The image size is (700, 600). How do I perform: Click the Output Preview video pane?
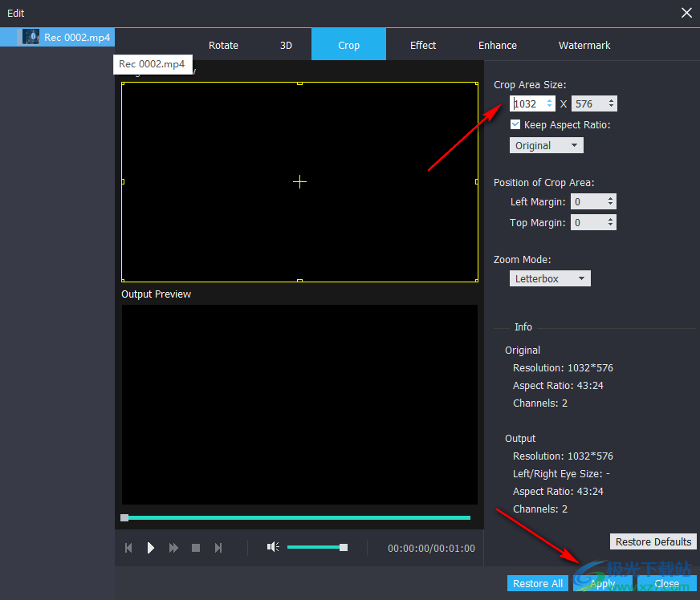point(299,404)
